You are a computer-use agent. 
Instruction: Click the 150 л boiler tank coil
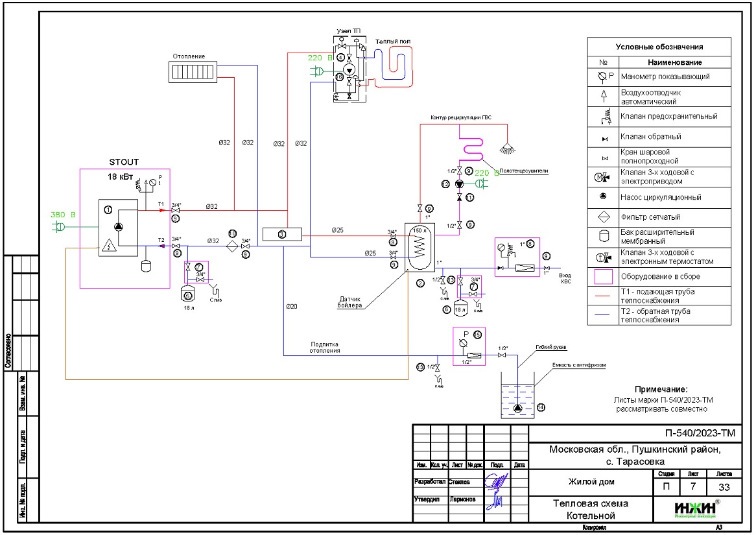pos(419,247)
